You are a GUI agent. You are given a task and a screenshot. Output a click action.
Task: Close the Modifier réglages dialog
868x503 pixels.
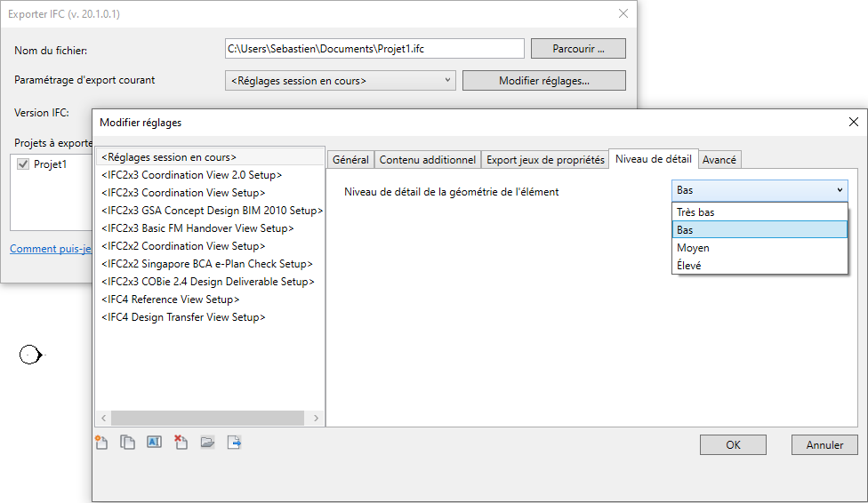pos(853,122)
